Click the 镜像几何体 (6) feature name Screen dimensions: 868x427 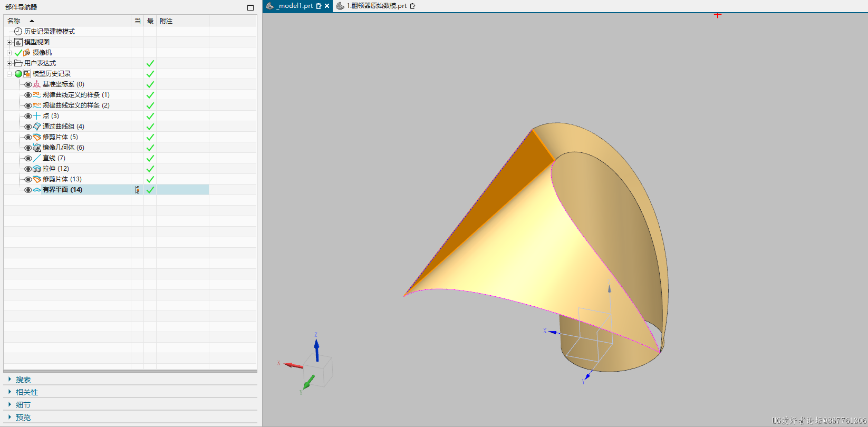(x=63, y=148)
